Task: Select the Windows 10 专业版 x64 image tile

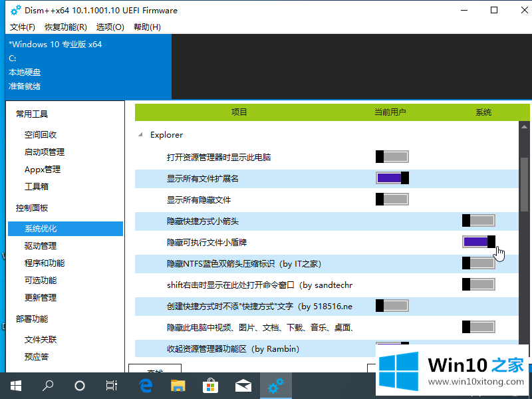Action: pos(88,66)
